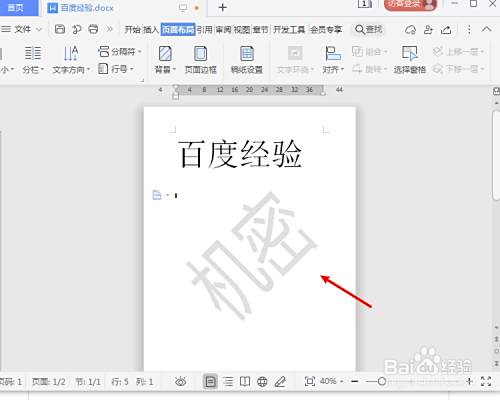Open page setup dialog launcher corner

point(142,80)
